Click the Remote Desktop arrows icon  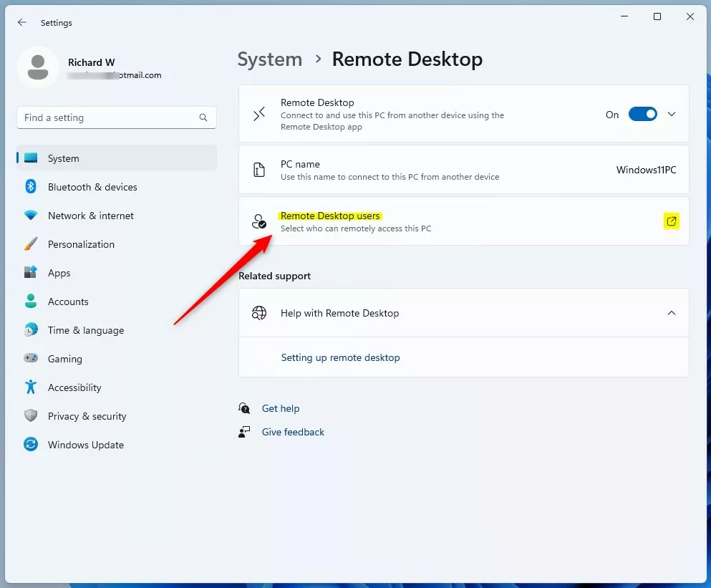click(259, 114)
